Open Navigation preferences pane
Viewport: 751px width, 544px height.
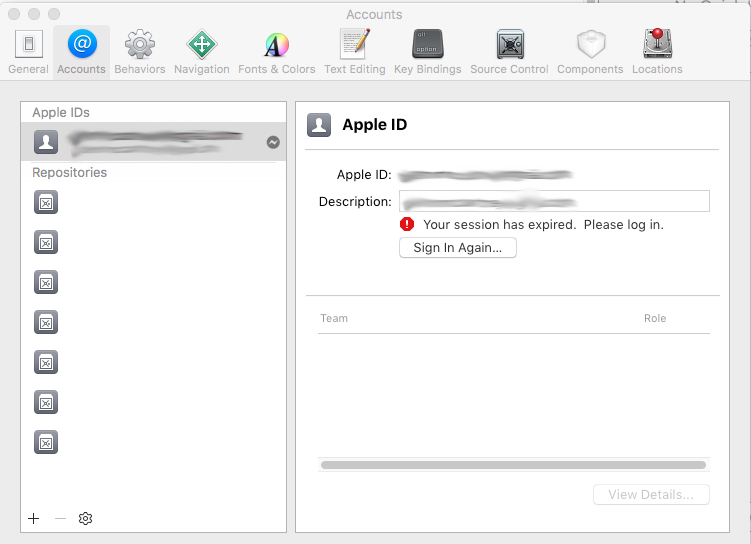[x=202, y=52]
